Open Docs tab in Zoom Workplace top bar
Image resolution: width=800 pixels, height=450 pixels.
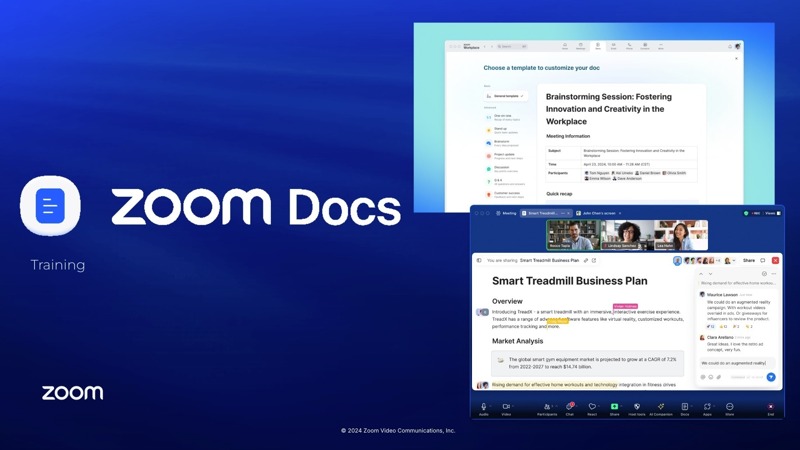point(598,46)
